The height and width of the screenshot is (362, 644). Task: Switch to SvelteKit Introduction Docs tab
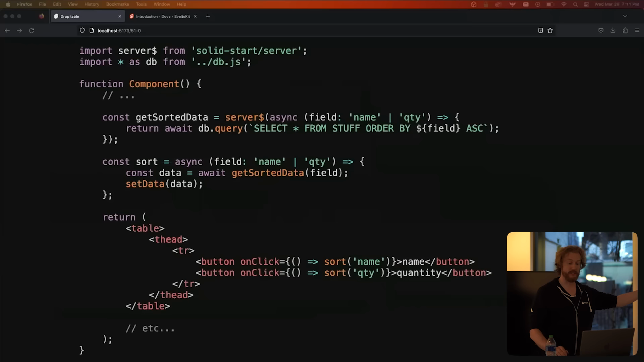coord(162,16)
